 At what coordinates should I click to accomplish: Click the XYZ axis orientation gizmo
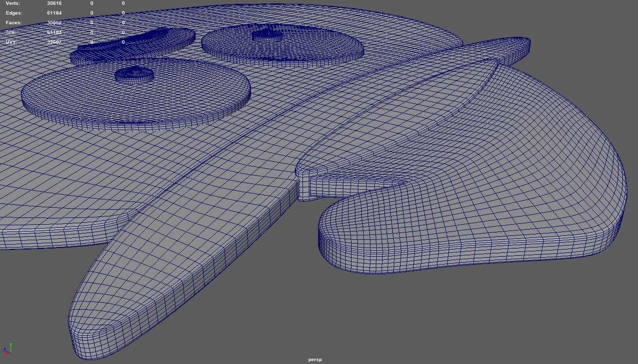coord(7,349)
